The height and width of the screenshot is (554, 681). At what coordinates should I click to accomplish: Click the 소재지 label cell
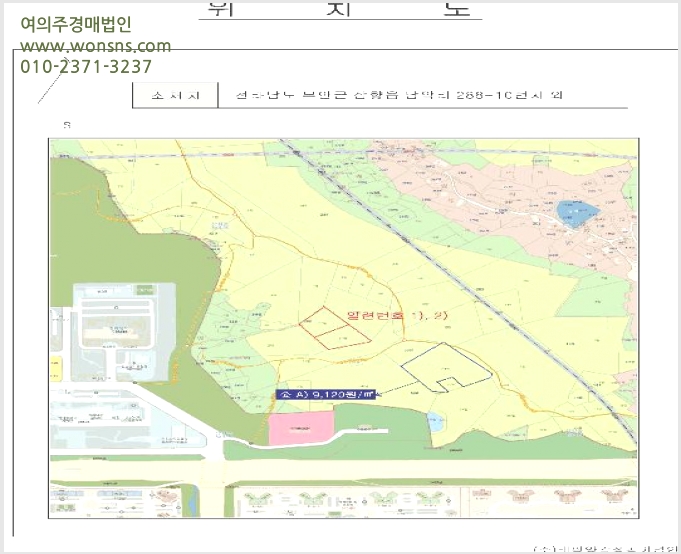pos(175,95)
